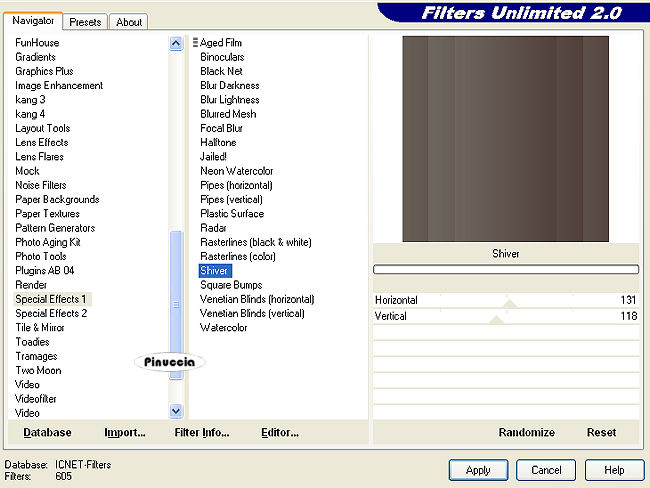
Task: Choose the Blur Lightness filter
Action: pos(230,100)
